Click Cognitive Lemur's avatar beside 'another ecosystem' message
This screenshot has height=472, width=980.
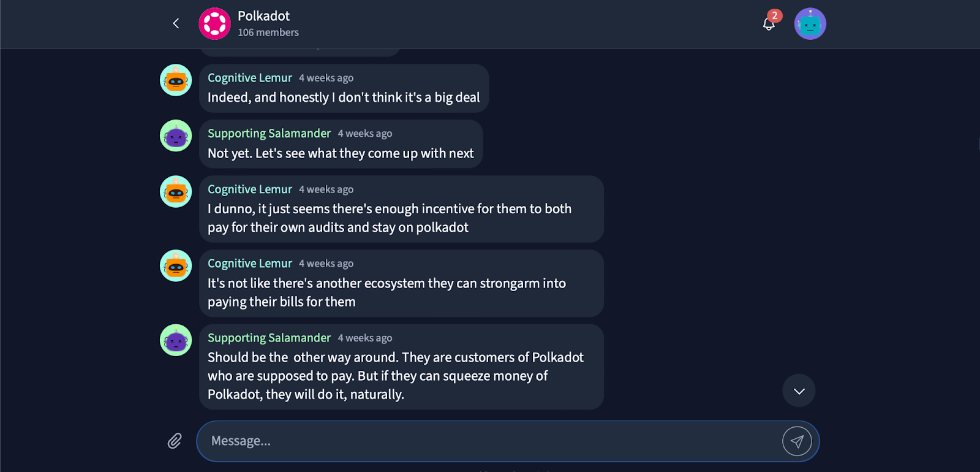176,266
